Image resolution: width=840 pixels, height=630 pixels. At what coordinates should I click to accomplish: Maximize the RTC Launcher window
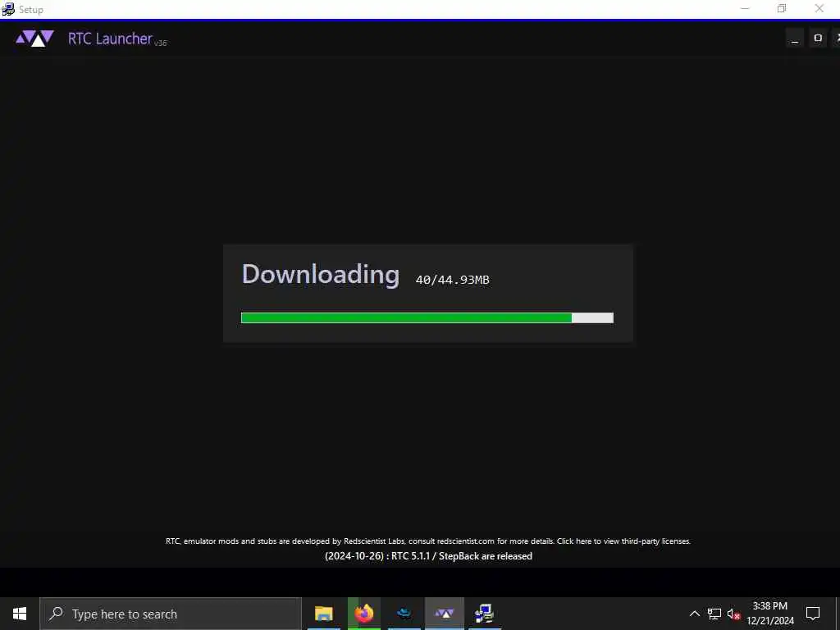tap(818, 38)
